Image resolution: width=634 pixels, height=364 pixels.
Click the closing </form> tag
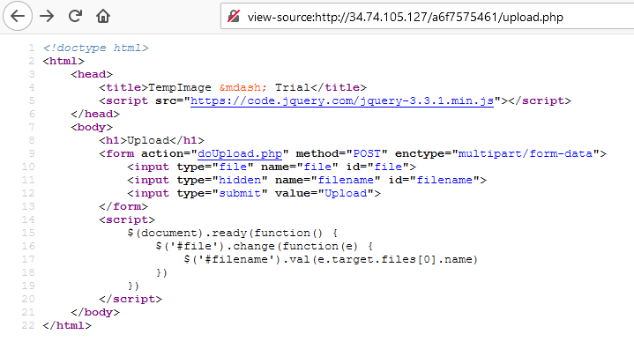123,206
